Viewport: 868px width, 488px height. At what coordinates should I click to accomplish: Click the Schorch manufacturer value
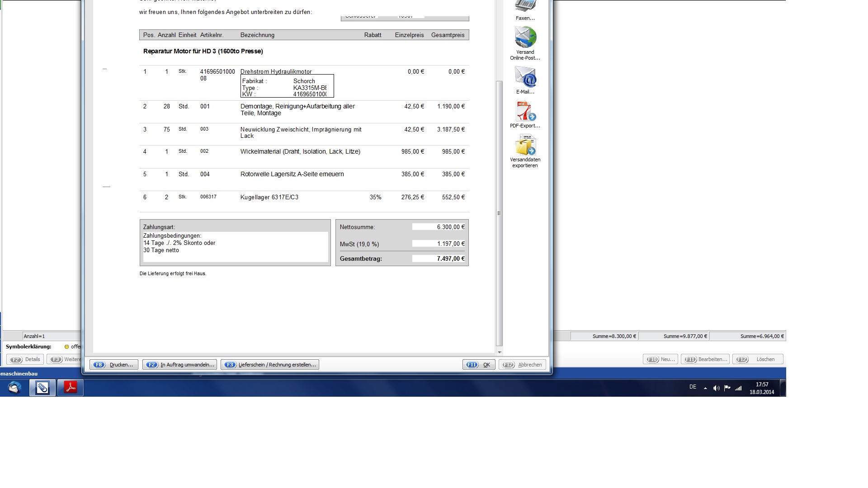point(304,81)
